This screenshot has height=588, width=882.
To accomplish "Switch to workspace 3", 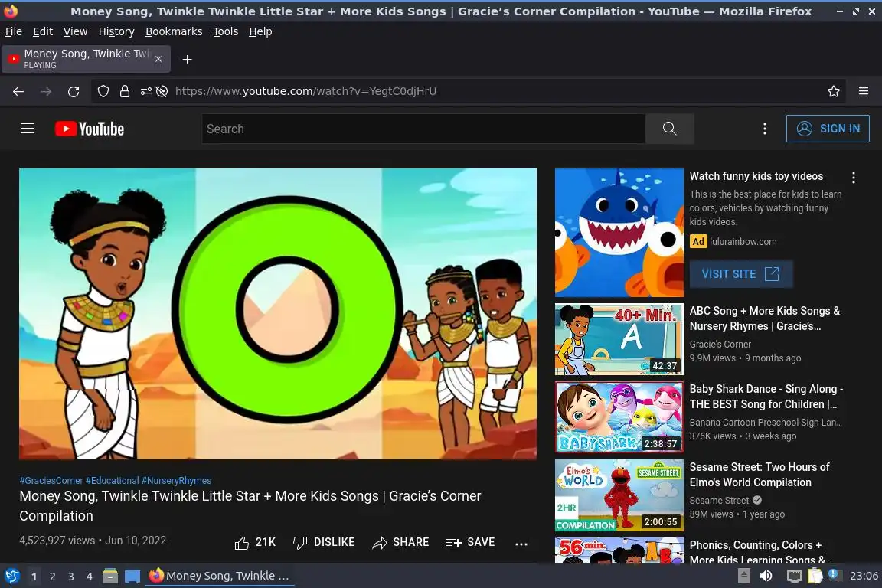I will tap(71, 577).
